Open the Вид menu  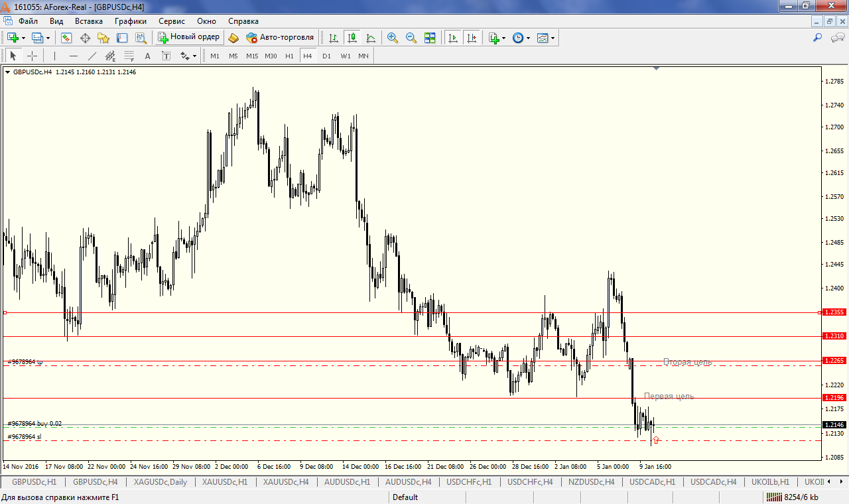point(56,21)
